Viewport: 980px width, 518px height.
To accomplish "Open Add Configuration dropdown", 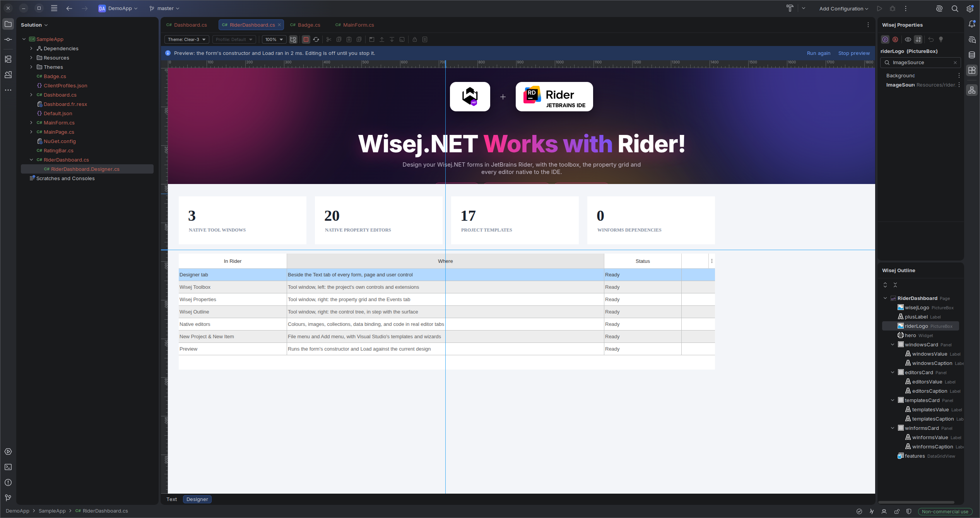I will [x=843, y=9].
